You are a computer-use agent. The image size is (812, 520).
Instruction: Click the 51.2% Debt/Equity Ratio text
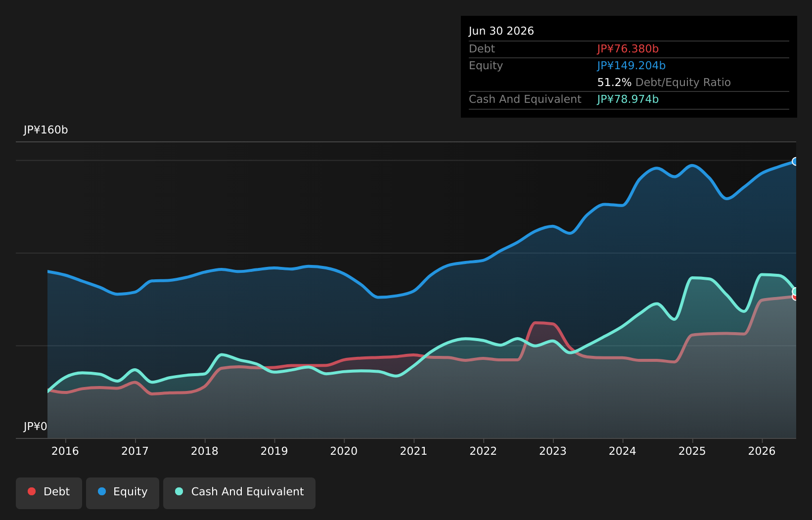coord(664,83)
